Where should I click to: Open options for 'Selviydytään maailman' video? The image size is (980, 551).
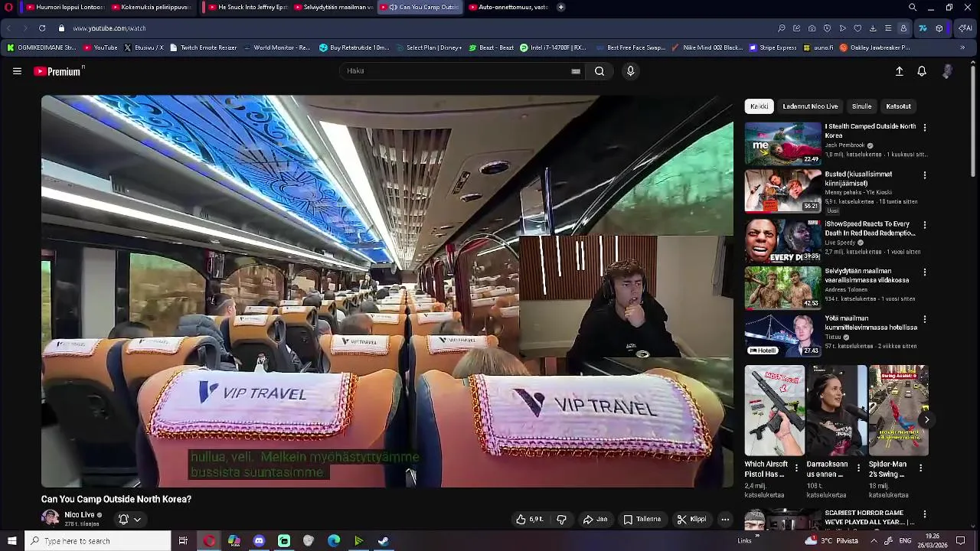pos(924,272)
